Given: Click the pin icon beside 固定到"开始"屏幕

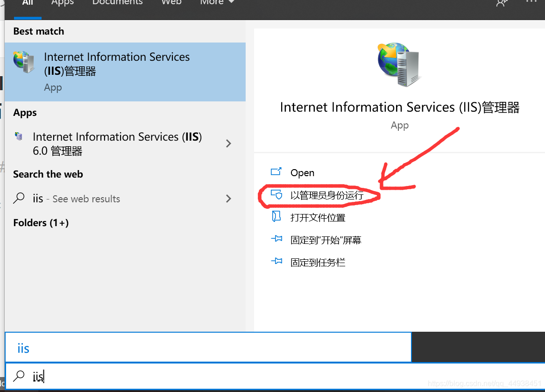Looking at the screenshot, I should click(x=276, y=239).
